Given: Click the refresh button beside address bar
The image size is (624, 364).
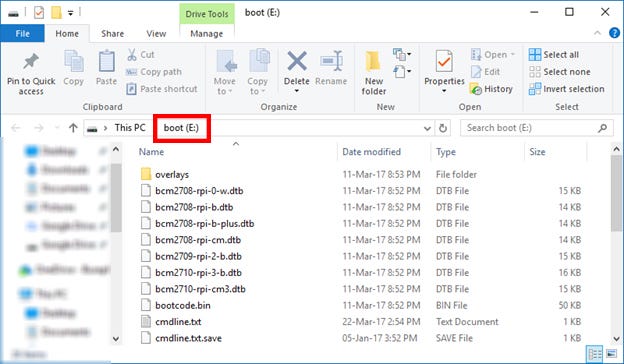Looking at the screenshot, I should point(443,128).
